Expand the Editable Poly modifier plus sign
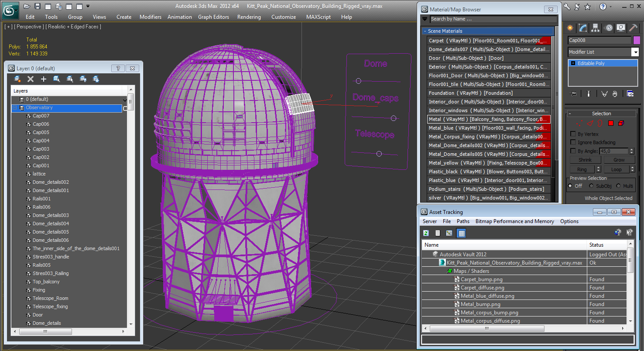 click(x=573, y=63)
